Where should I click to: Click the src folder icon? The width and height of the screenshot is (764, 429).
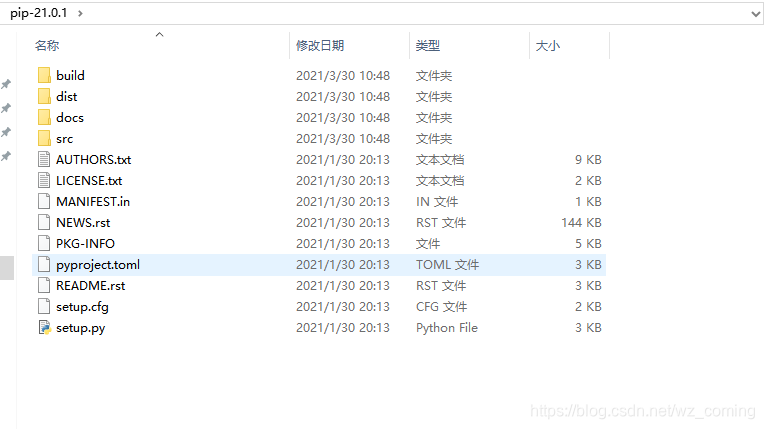[44, 138]
